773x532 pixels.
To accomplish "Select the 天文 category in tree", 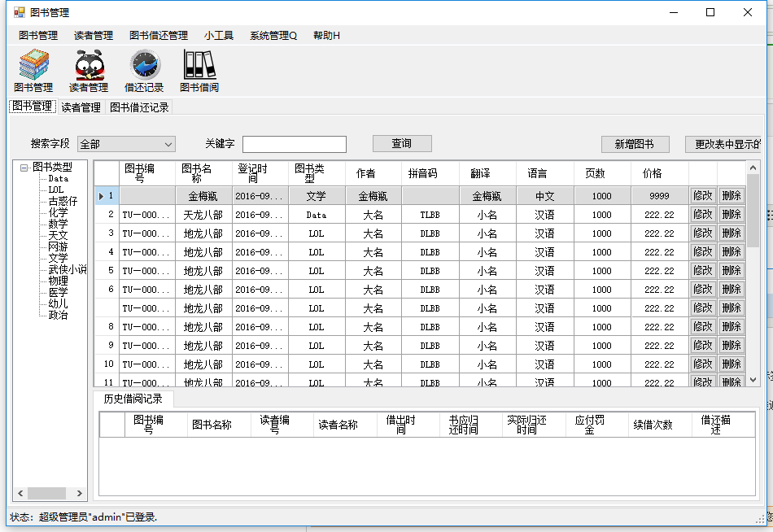I will (x=58, y=235).
